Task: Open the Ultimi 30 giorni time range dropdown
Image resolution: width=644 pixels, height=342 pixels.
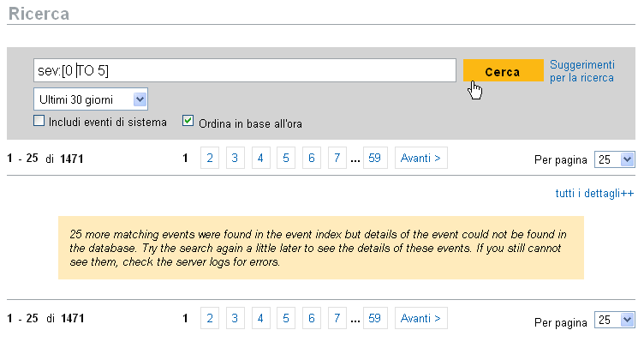Action: pos(91,99)
